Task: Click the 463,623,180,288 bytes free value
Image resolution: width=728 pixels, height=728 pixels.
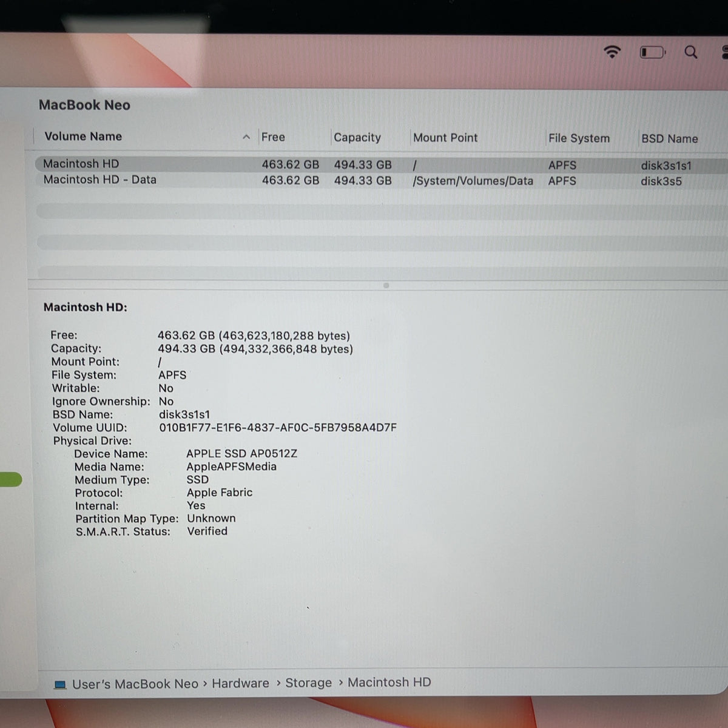Action: pyautogui.click(x=285, y=336)
